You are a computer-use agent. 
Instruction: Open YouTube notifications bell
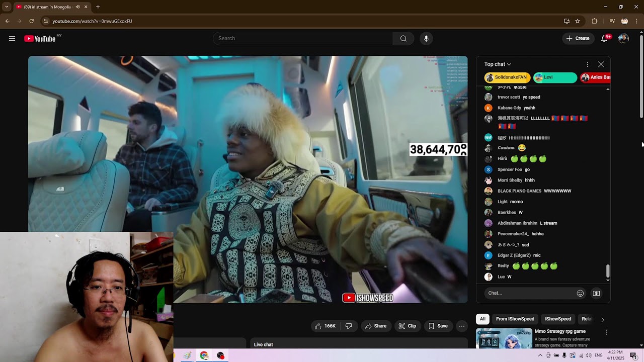pos(604,38)
